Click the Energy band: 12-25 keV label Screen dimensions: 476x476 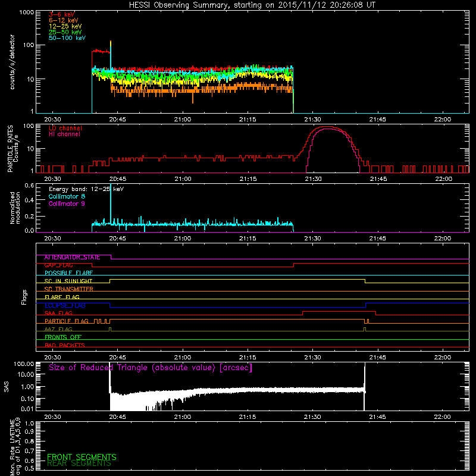pos(86,189)
